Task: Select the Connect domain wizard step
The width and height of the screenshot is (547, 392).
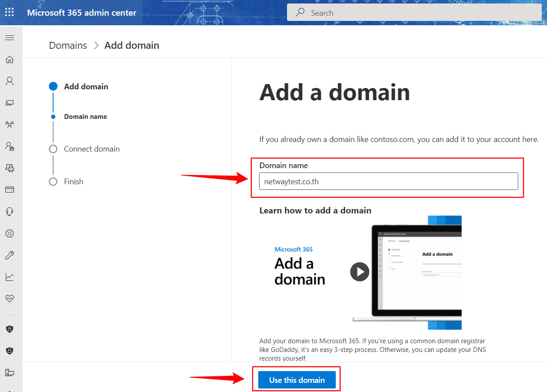Action: click(x=91, y=149)
